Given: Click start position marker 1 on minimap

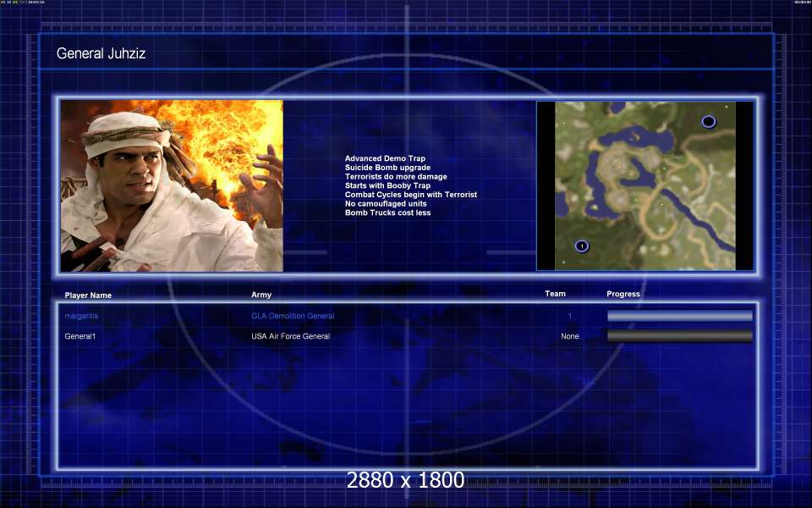Looking at the screenshot, I should pyautogui.click(x=582, y=246).
